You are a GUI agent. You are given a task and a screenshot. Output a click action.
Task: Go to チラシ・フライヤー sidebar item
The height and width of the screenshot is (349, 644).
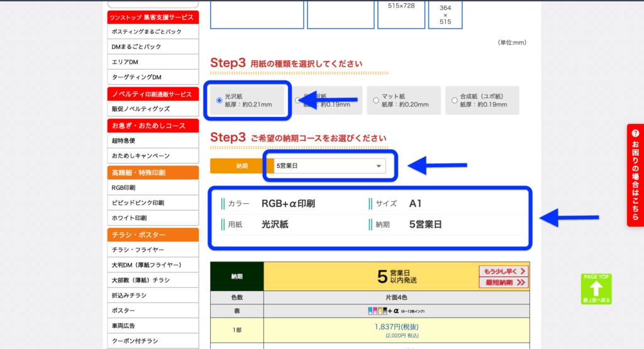153,250
